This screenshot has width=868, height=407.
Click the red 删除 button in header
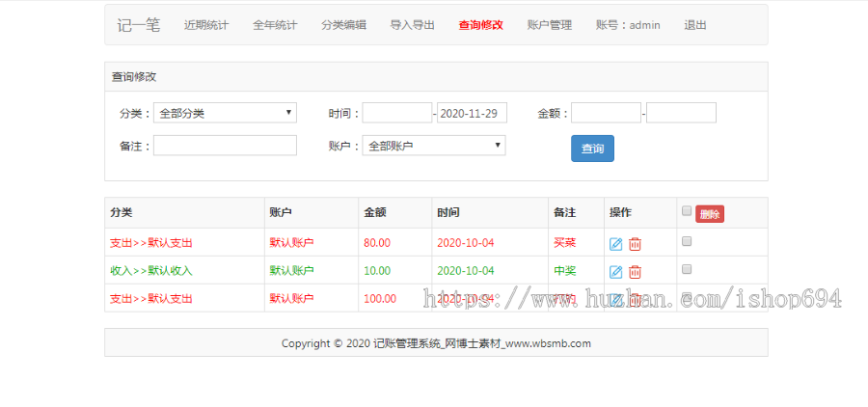coord(709,214)
